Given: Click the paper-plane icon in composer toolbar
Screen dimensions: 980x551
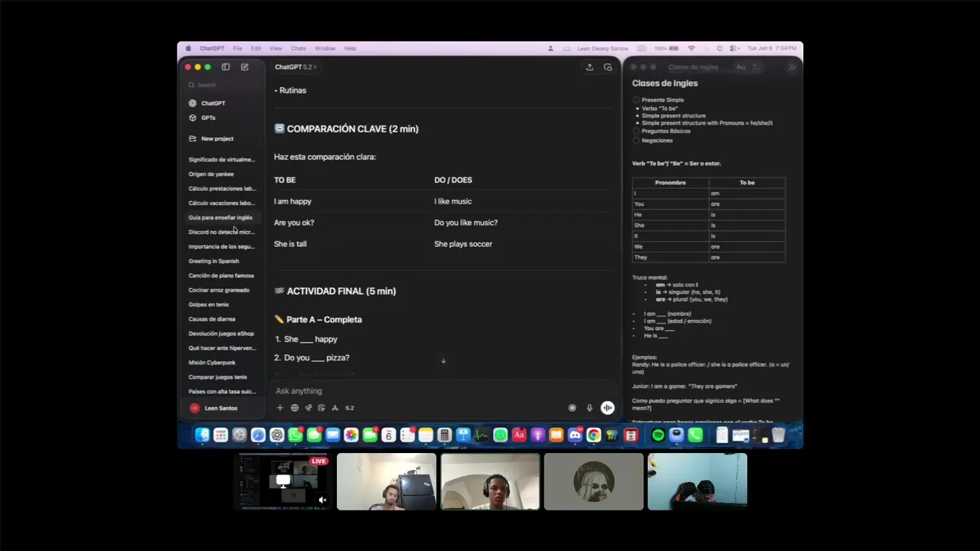Looking at the screenshot, I should point(308,408).
